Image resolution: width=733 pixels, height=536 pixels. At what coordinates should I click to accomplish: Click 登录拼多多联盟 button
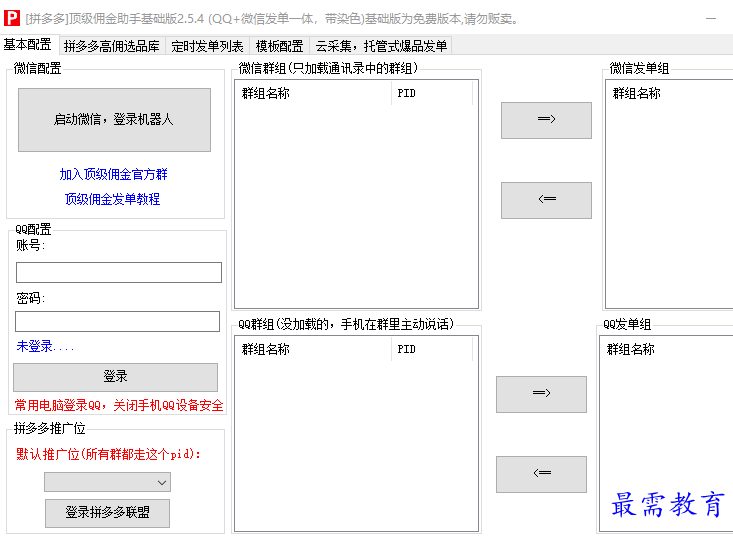coord(108,513)
